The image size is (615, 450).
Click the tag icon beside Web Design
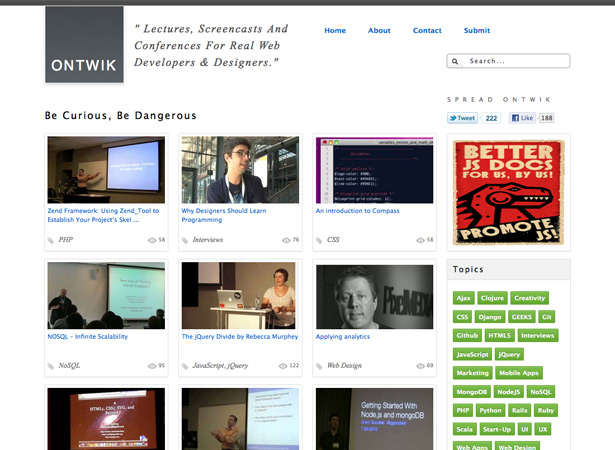tap(319, 366)
